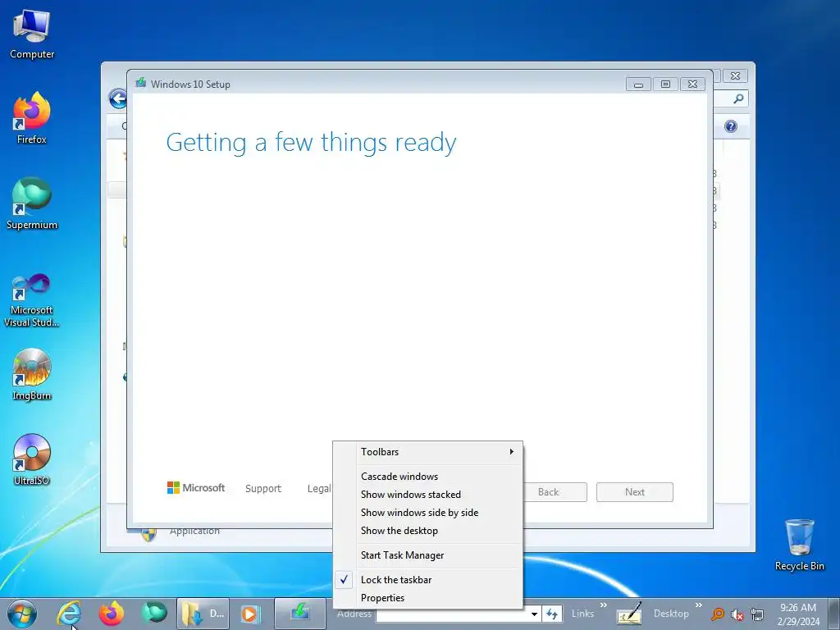
Task: Expand the Desktop toolbar chevron
Action: pos(699,605)
